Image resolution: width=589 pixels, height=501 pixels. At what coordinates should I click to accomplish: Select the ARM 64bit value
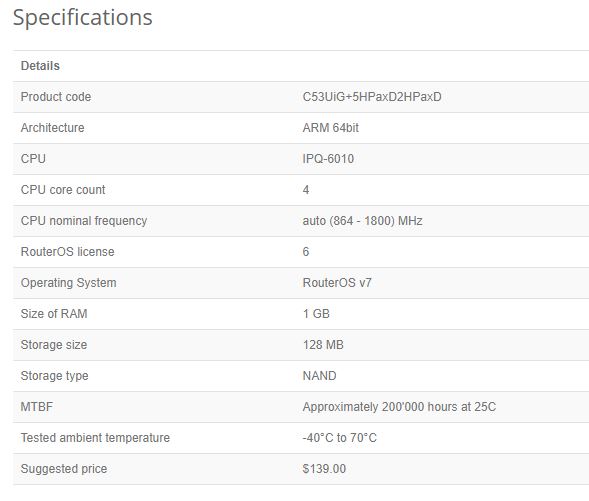pos(331,128)
